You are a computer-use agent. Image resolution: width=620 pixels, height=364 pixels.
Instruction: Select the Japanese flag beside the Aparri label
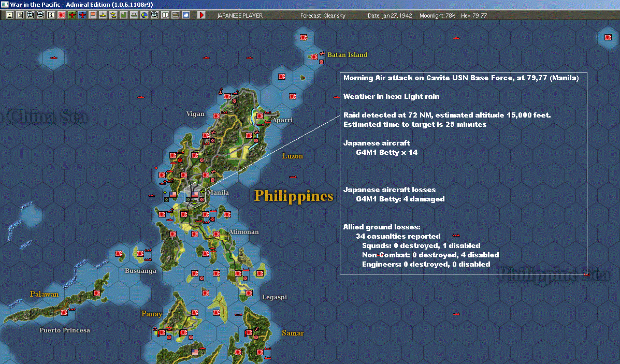click(x=260, y=116)
